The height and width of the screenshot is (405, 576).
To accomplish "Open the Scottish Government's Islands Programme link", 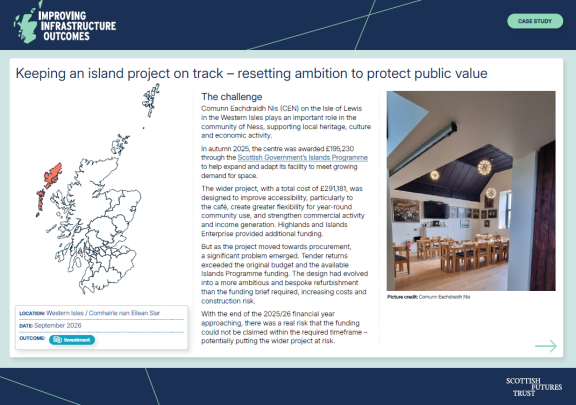I will 302,158.
